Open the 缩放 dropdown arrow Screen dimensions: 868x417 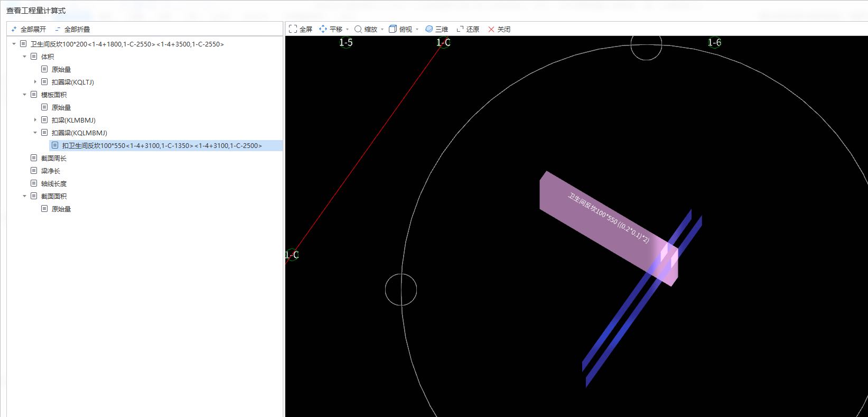(382, 30)
